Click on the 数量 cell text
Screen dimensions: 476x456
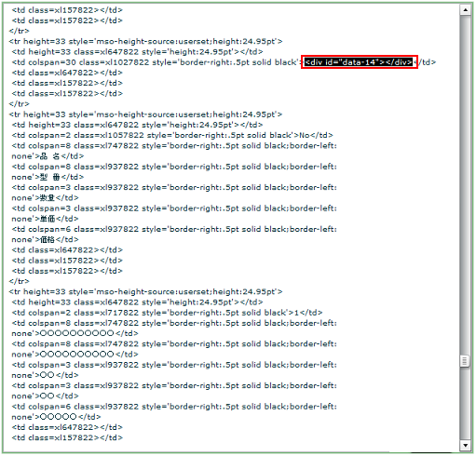click(48, 198)
